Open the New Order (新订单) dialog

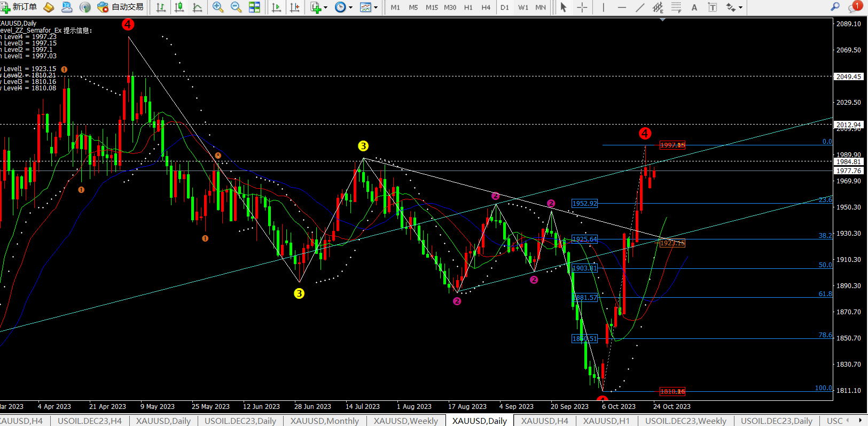point(19,7)
